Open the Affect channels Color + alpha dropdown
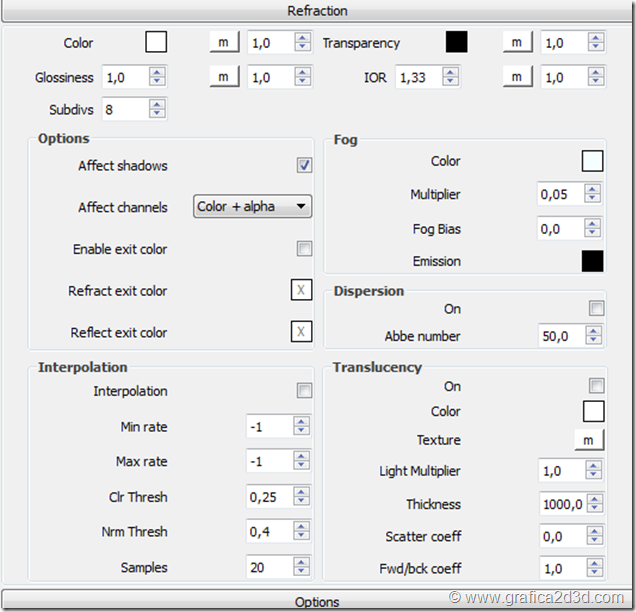 [252, 207]
